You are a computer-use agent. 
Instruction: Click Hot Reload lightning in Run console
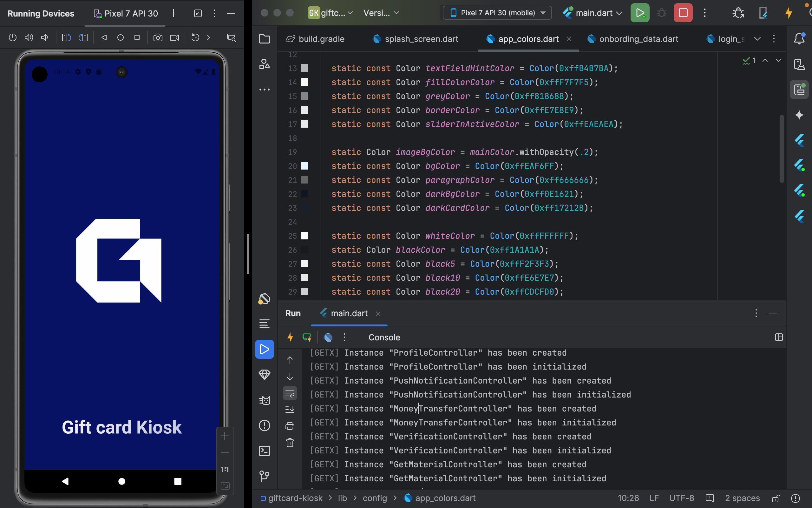[290, 337]
